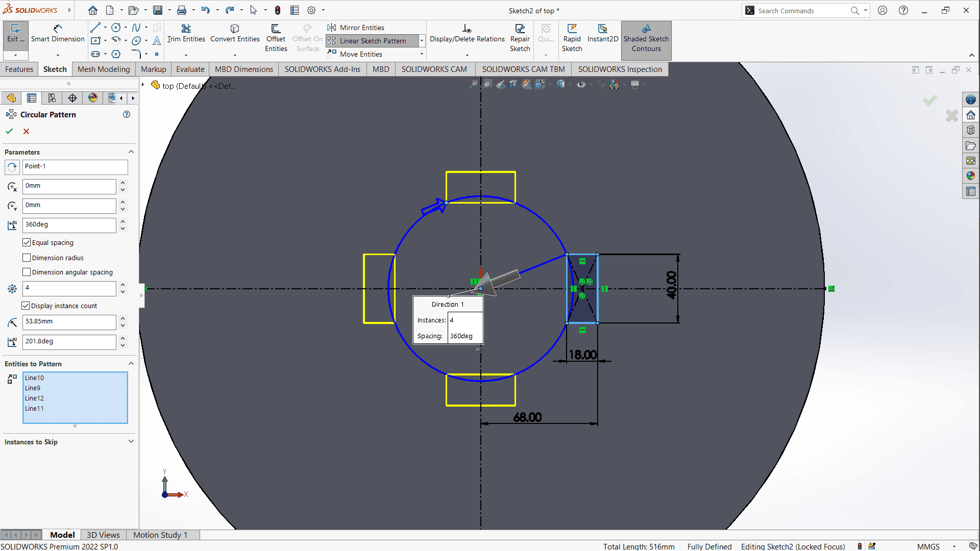980x551 pixels.
Task: Click the Offset Entities icon
Action: (276, 29)
